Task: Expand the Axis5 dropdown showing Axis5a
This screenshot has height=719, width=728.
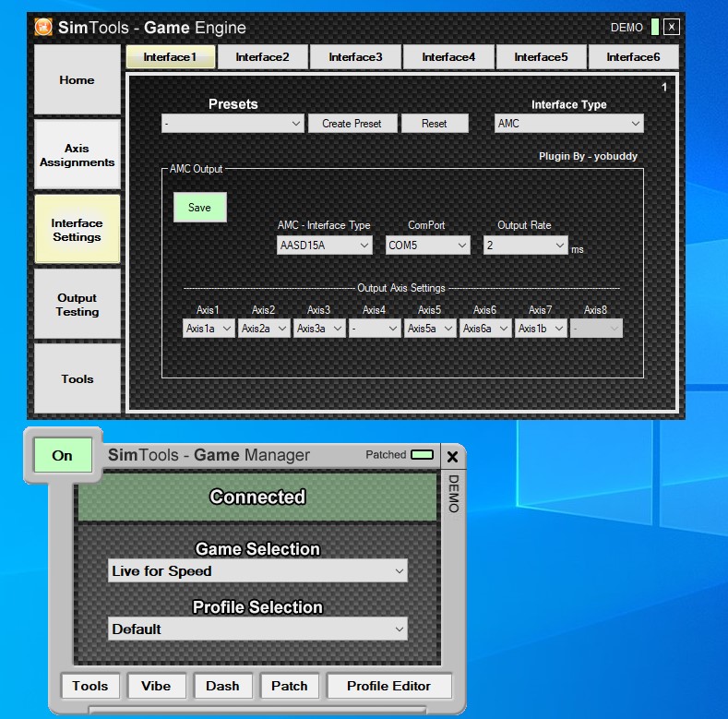Action: 430,329
